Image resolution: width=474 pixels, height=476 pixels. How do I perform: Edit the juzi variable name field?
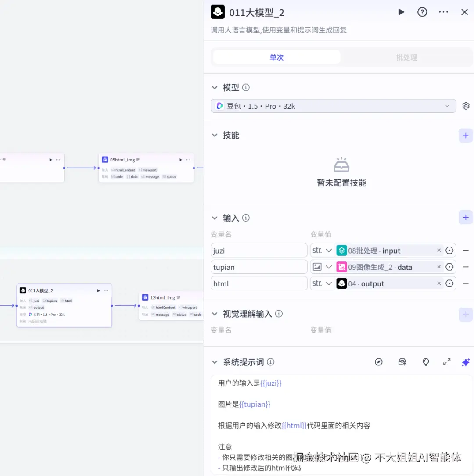tap(259, 251)
